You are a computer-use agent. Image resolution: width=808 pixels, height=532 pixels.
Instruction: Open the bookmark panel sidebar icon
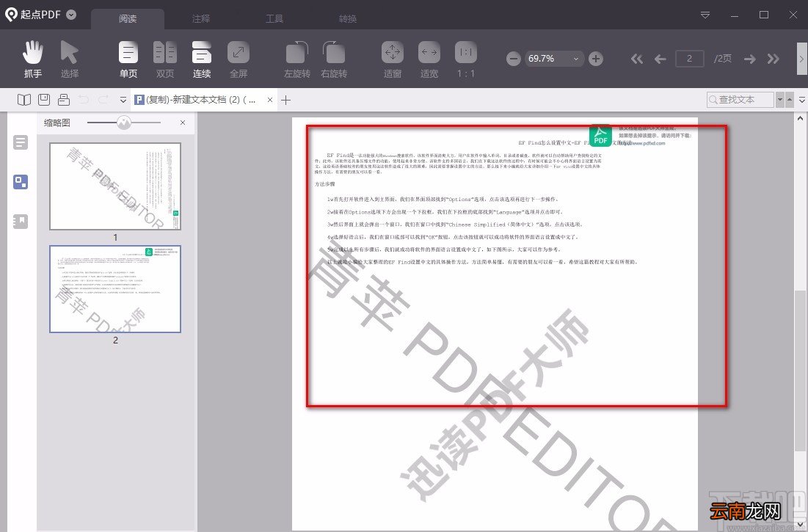coord(21,222)
